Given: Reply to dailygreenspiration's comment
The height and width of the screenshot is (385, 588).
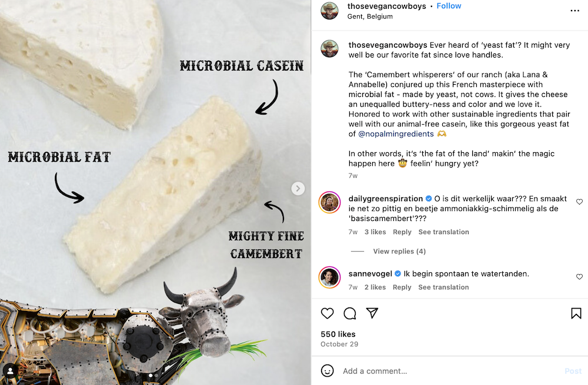Looking at the screenshot, I should [402, 232].
